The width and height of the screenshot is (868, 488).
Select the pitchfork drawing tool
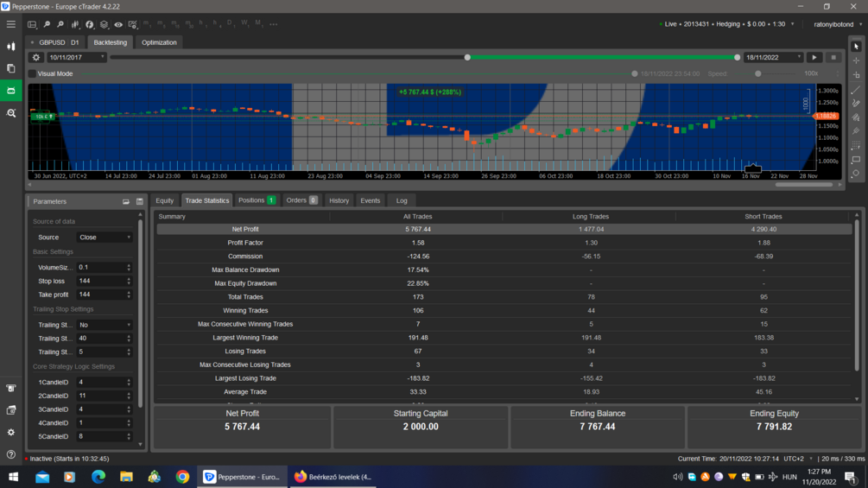pyautogui.click(x=856, y=131)
